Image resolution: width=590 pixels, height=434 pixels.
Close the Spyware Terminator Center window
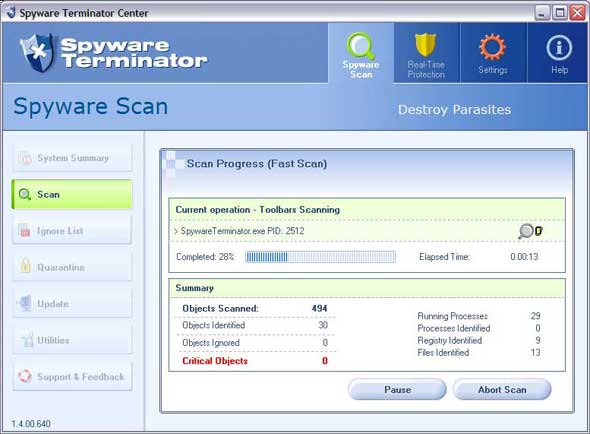tap(578, 13)
